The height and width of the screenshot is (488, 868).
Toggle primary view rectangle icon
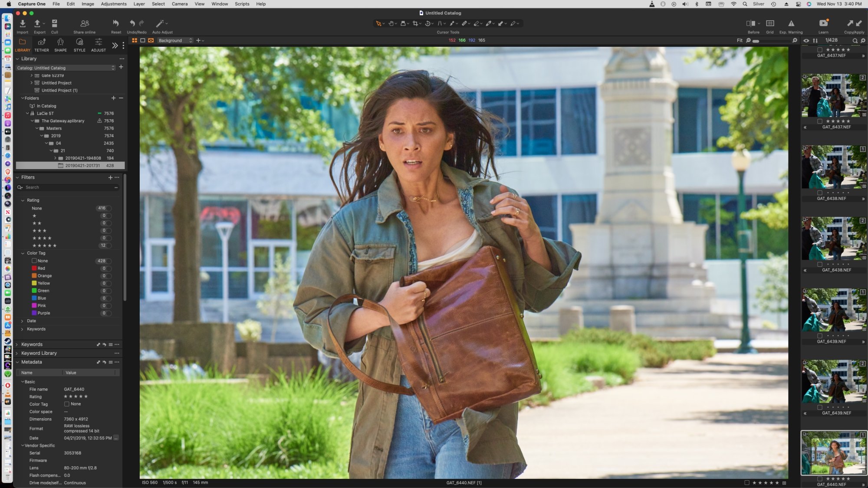coord(143,40)
